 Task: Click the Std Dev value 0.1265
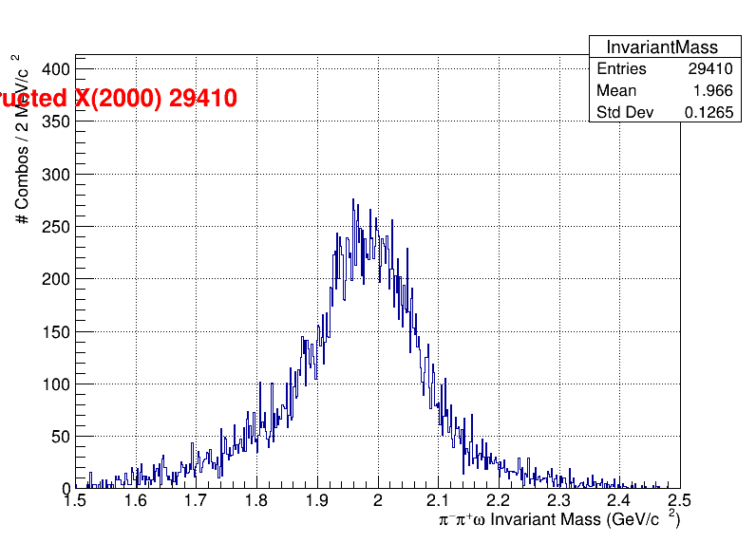(x=709, y=112)
